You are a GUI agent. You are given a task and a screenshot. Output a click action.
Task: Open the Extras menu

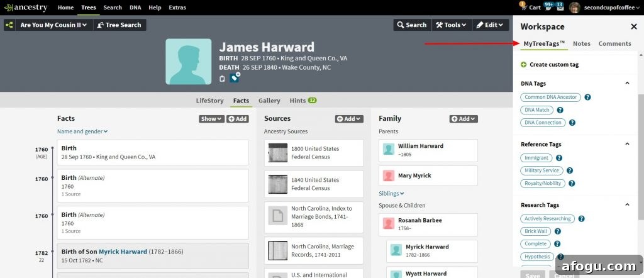tap(177, 8)
